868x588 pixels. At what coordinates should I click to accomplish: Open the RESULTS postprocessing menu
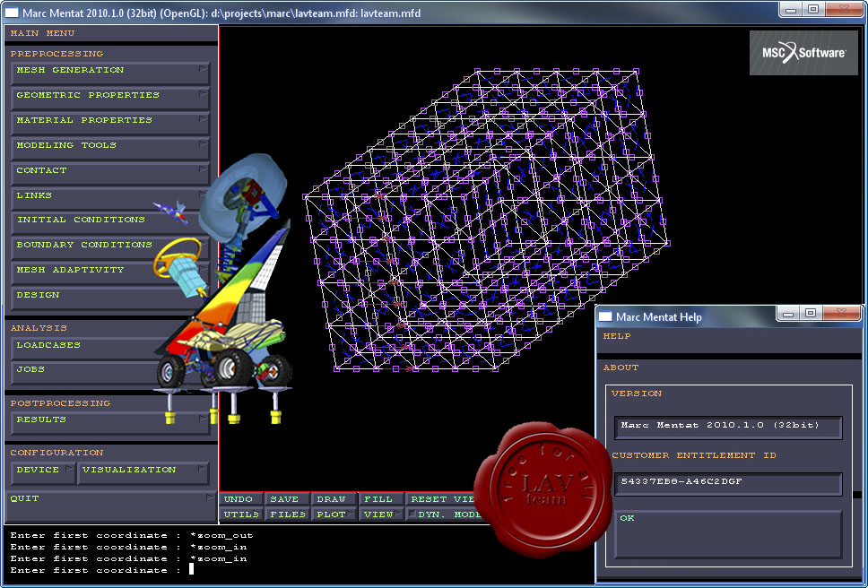click(x=110, y=422)
